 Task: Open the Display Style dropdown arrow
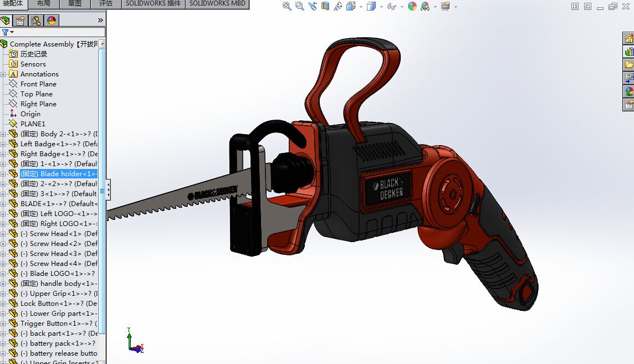[381, 7]
